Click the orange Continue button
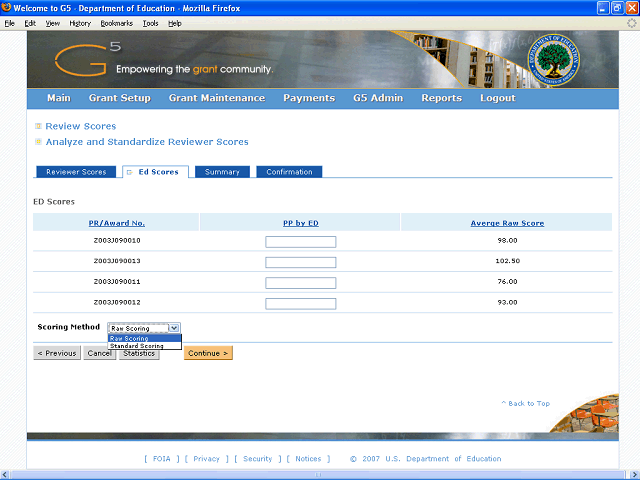The image size is (640, 480). click(x=208, y=353)
